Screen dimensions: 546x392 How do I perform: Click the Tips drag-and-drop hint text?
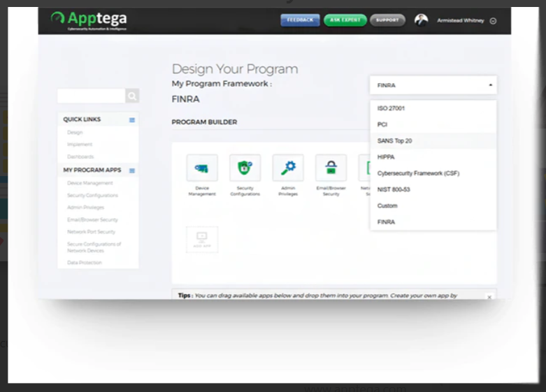pos(317,295)
